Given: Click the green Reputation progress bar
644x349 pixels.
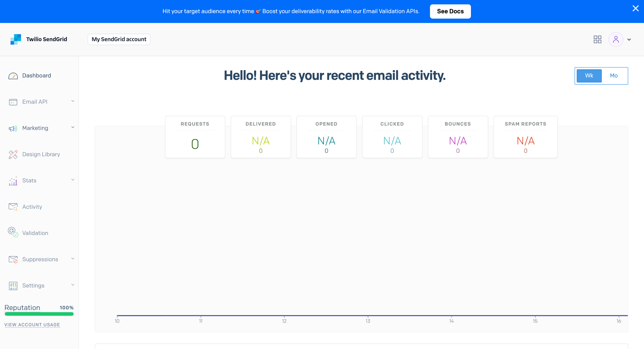Looking at the screenshot, I should point(39,314).
